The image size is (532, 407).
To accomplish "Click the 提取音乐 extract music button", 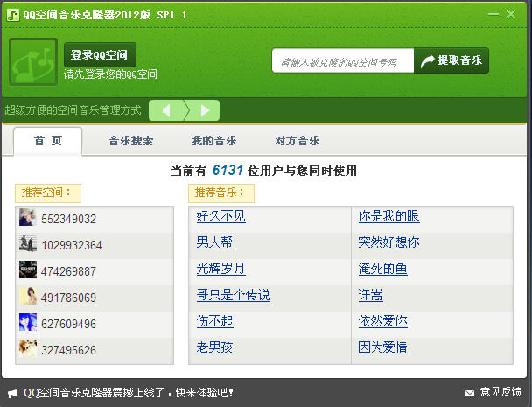I will (x=451, y=61).
